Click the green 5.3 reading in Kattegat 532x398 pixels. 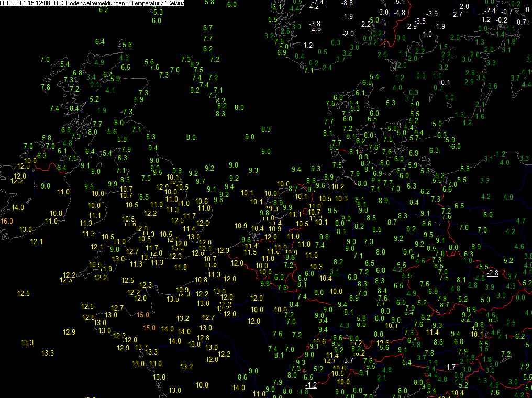(391, 103)
